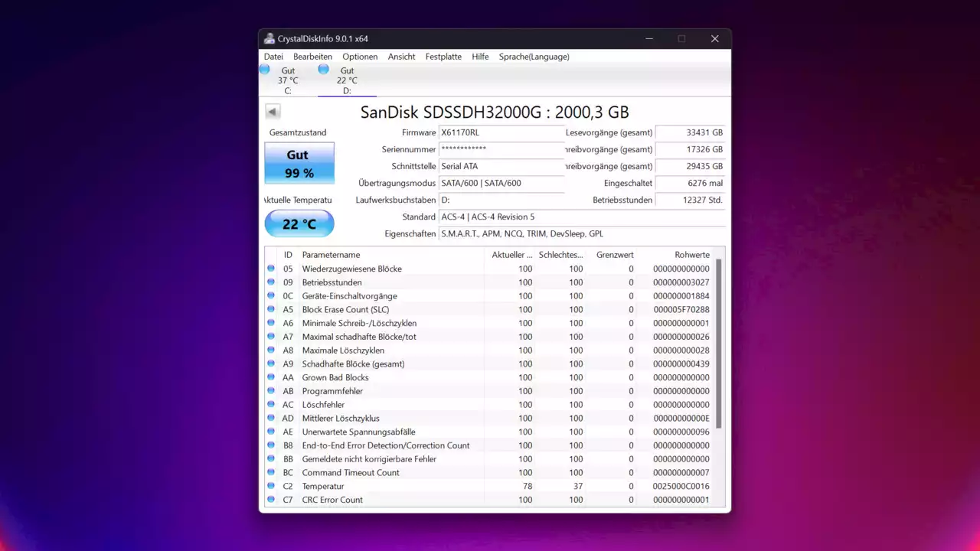This screenshot has width=980, height=551.
Task: Click the Aktueller column header
Action: 511,255
